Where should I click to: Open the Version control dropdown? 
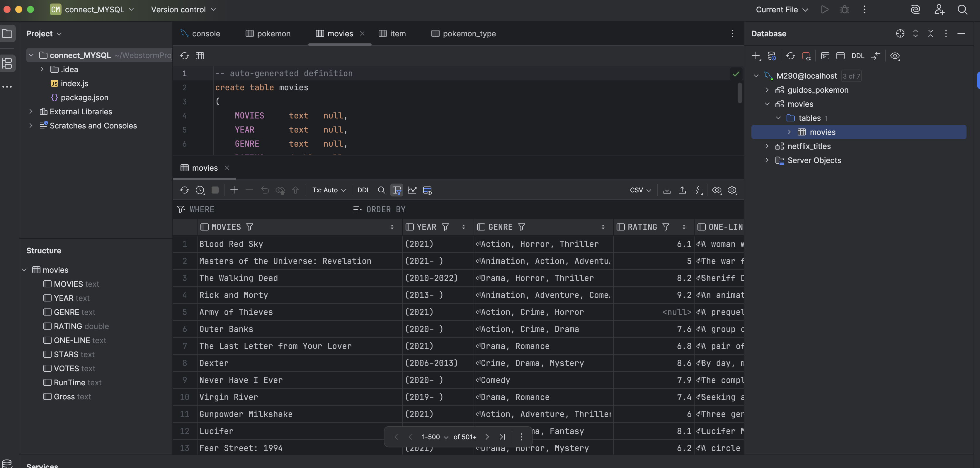tap(183, 9)
